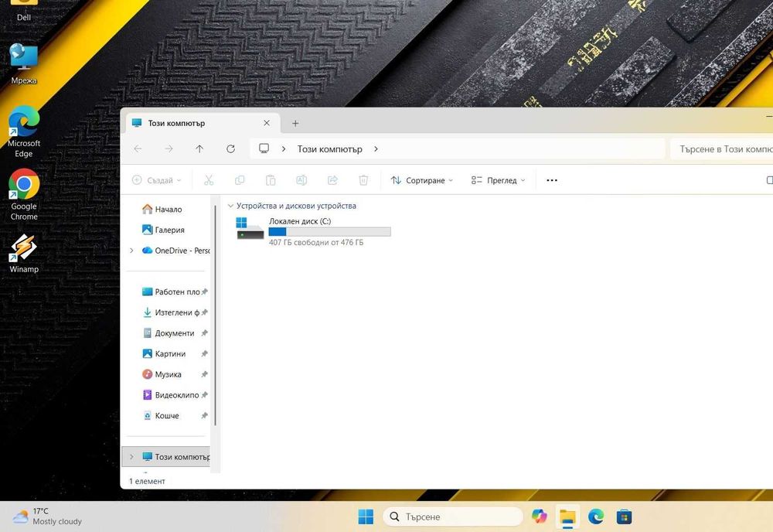Open the Преглед view dropdown
The height and width of the screenshot is (532, 773).
498,180
